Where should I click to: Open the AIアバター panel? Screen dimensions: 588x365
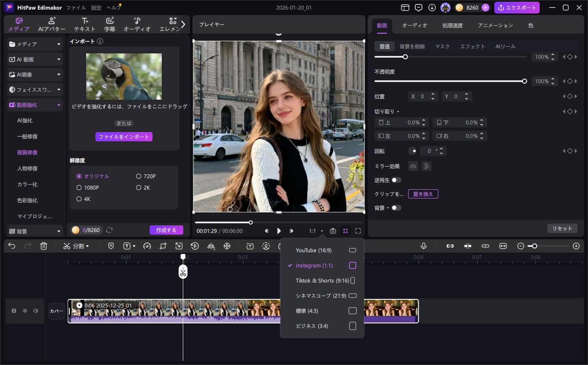52,24
